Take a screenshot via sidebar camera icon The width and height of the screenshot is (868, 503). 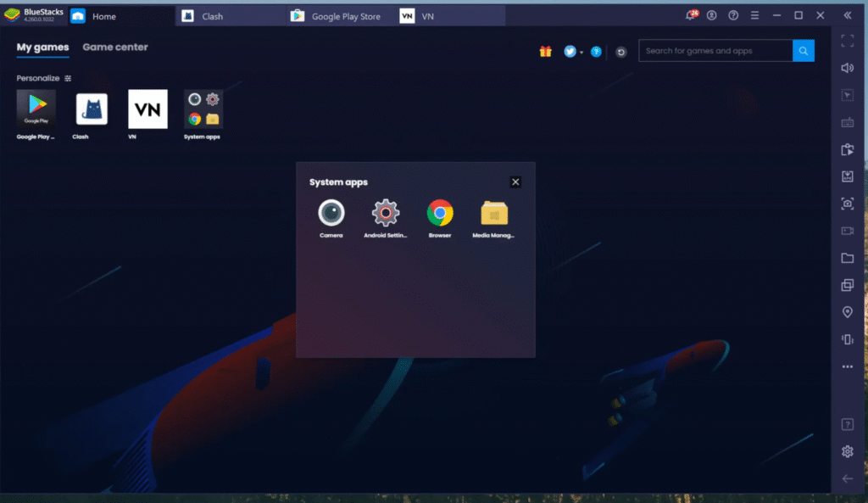tap(847, 204)
